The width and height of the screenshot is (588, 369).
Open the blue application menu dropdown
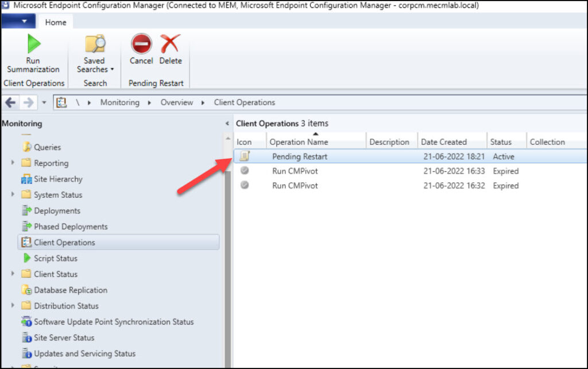pyautogui.click(x=18, y=21)
